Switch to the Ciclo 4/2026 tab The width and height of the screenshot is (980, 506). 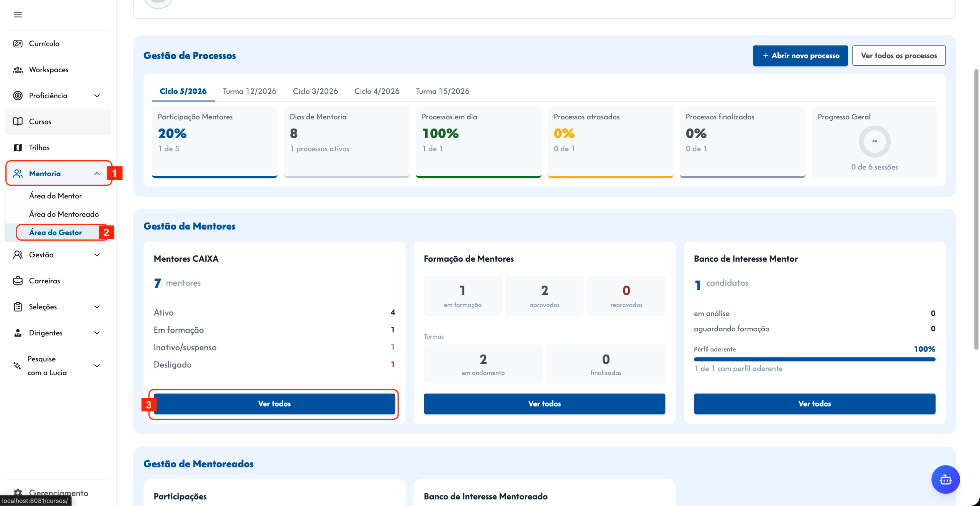point(377,91)
